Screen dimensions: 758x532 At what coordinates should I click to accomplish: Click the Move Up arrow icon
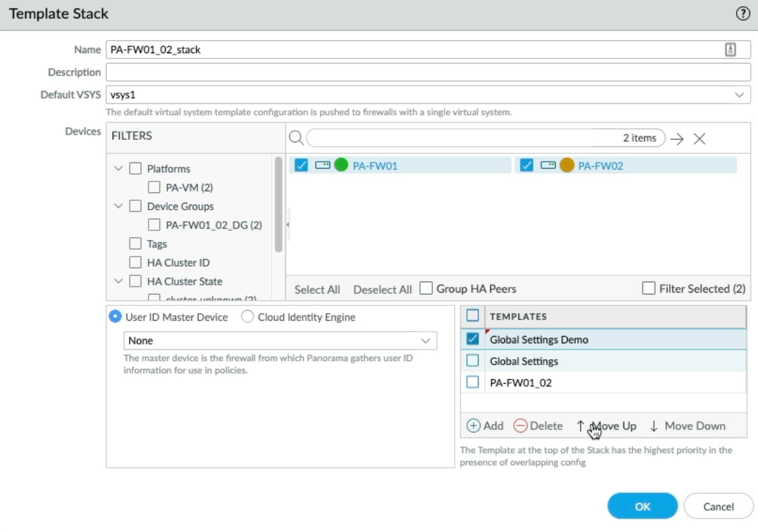coord(581,426)
